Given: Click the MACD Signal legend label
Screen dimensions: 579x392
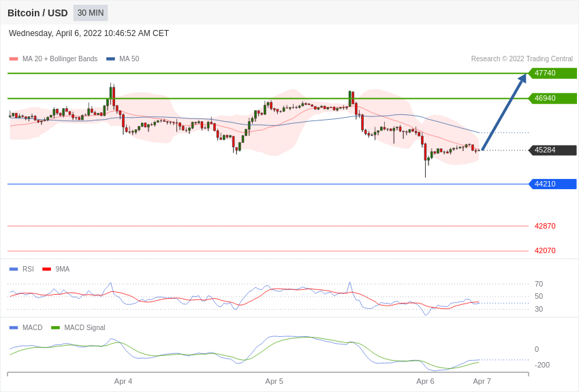Looking at the screenshot, I should click(84, 327).
